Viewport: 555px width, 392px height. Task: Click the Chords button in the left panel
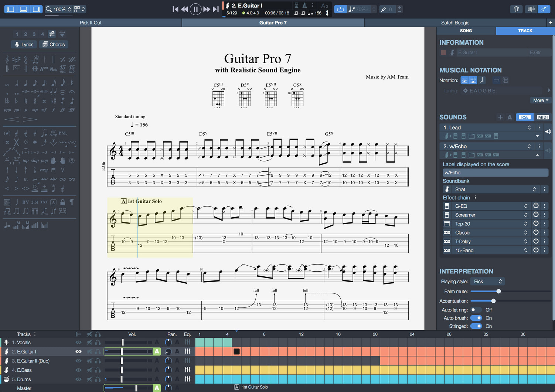point(54,44)
